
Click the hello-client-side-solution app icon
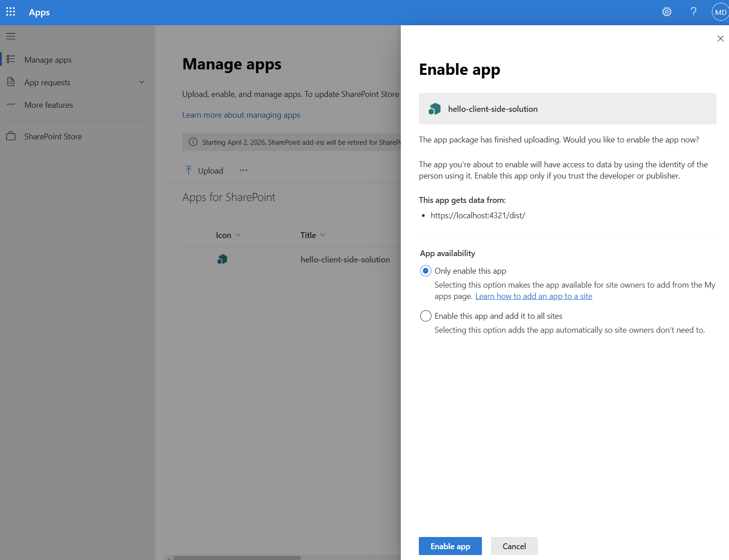(222, 259)
